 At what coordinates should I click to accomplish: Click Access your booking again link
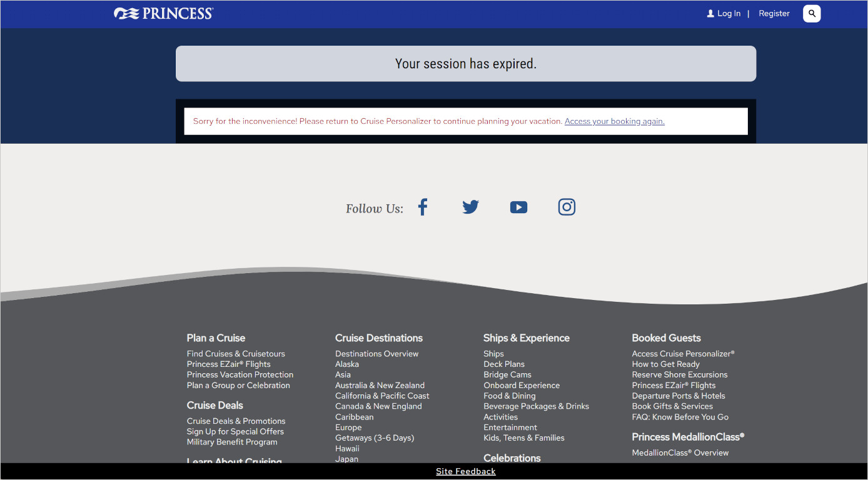pyautogui.click(x=614, y=121)
